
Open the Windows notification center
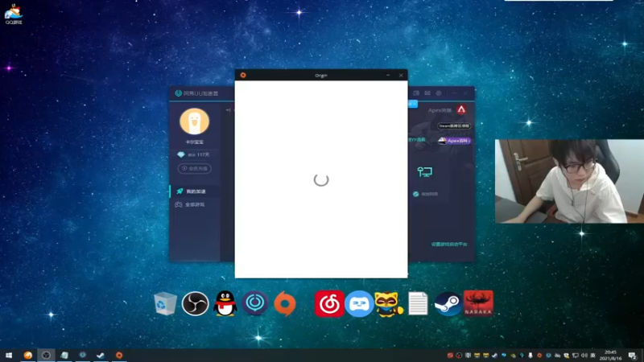point(633,356)
